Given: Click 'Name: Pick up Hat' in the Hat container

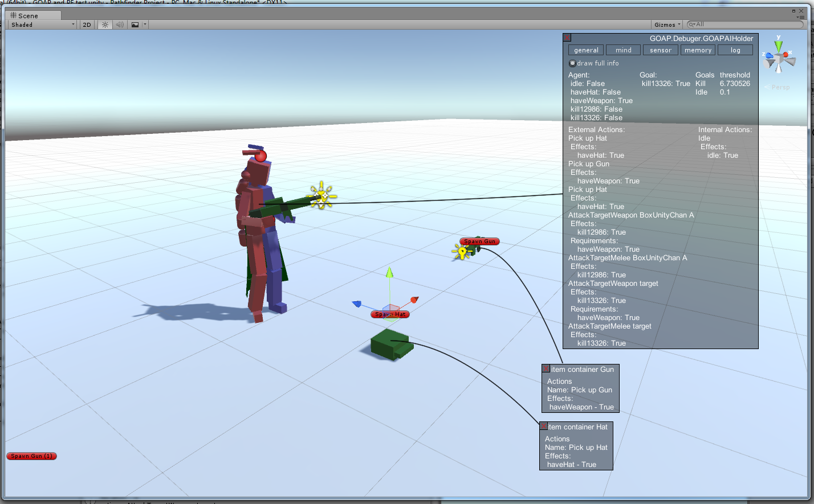Looking at the screenshot, I should pyautogui.click(x=576, y=448).
